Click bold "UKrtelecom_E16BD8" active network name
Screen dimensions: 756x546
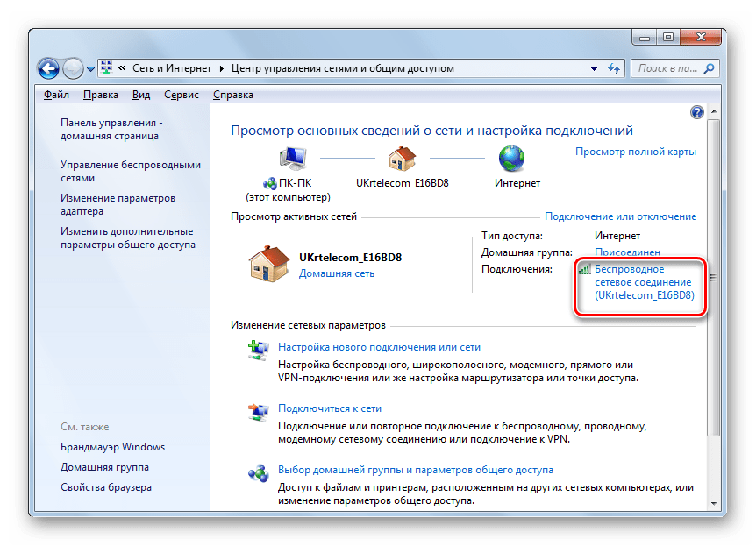pos(350,258)
